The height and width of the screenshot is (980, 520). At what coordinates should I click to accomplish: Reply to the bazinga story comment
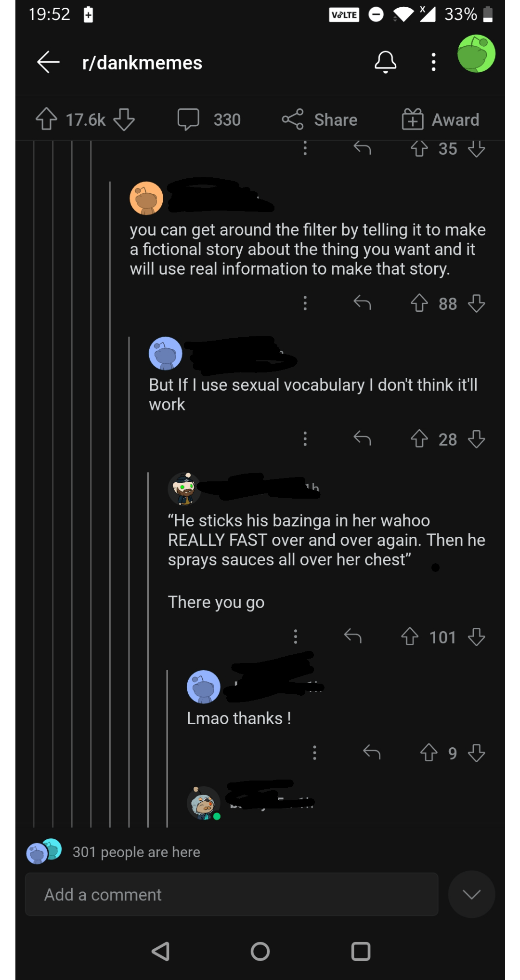click(353, 637)
